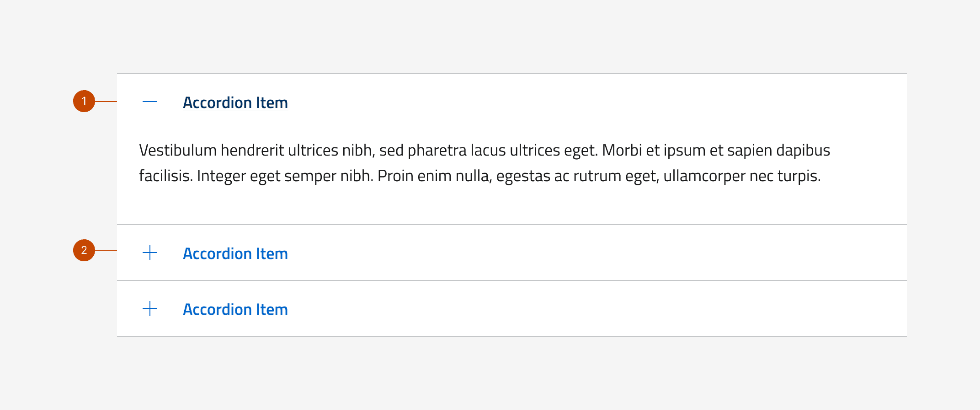Click the word "pharetra" in the paragraph
Viewport: 980px width, 410px height.
[x=437, y=150]
